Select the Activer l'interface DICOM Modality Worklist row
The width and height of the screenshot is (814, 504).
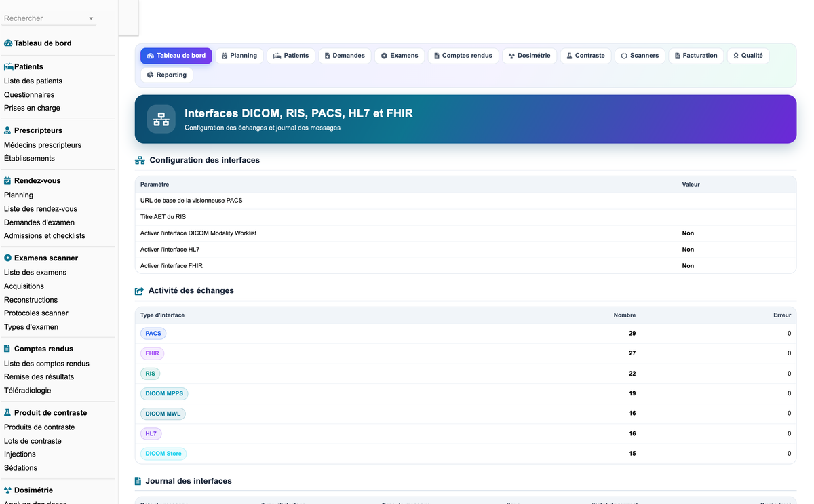pyautogui.click(x=465, y=233)
